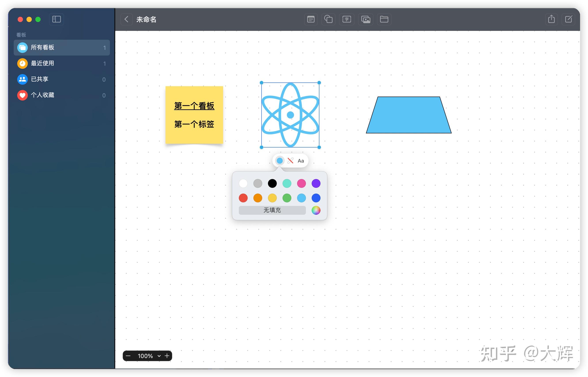Open the shapes library icon
This screenshot has height=377, width=588.
point(328,19)
